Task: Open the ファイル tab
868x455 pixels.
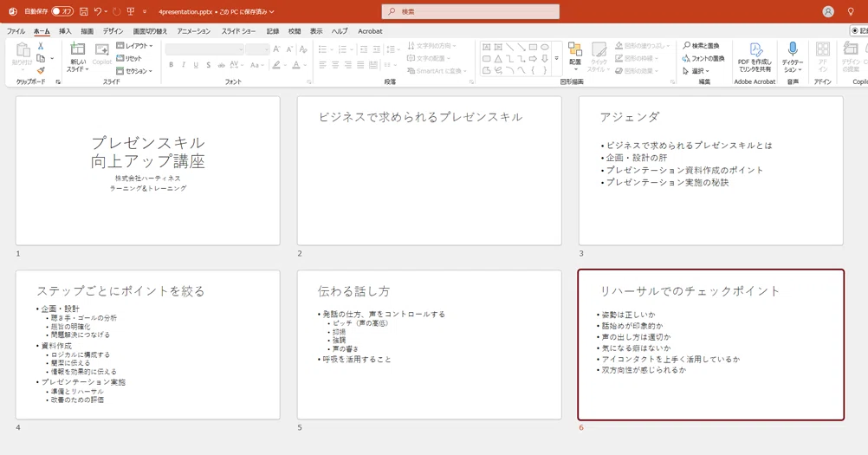Action: [16, 31]
